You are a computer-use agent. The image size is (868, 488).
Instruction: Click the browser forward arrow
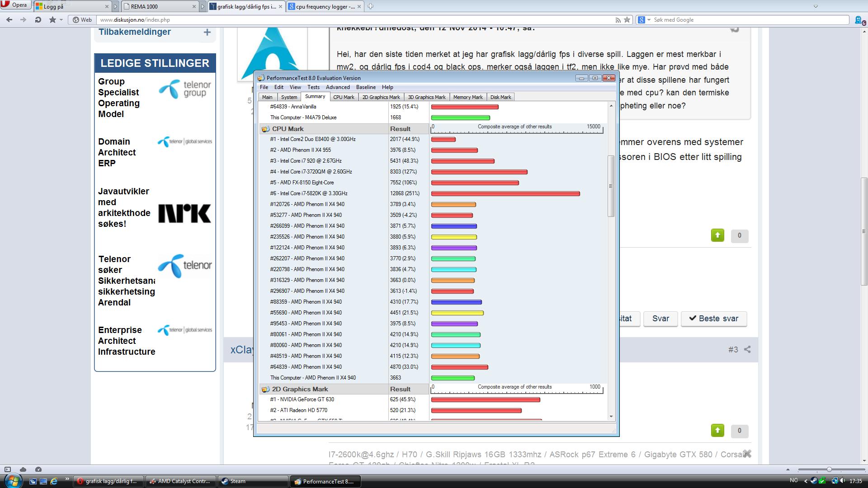(23, 20)
